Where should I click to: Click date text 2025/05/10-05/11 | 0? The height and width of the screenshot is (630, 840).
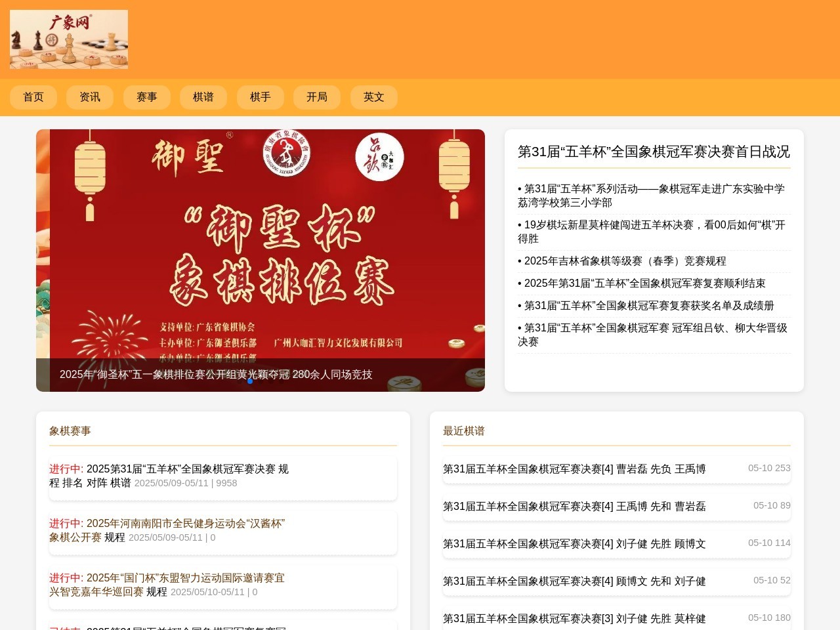214,592
